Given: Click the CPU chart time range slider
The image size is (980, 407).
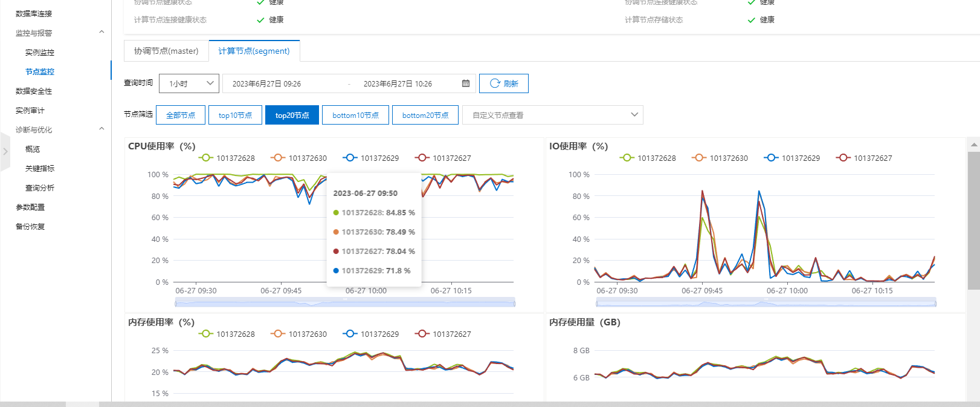Looking at the screenshot, I should point(344,302).
